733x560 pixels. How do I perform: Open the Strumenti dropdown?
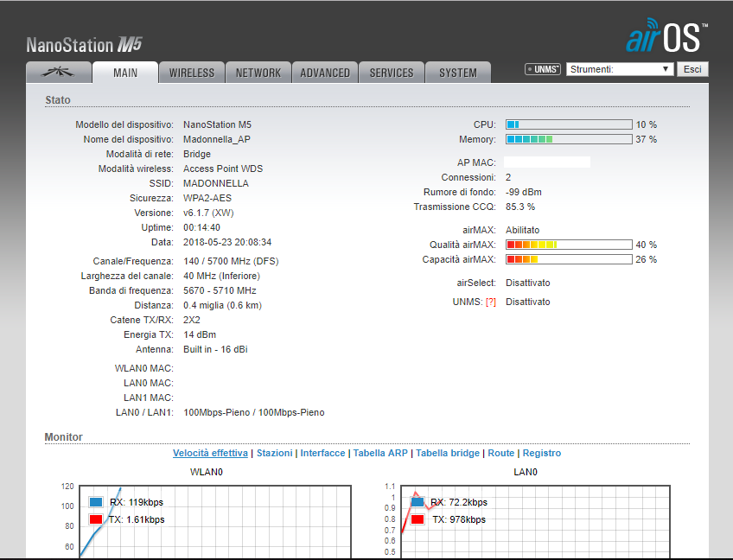pyautogui.click(x=620, y=69)
